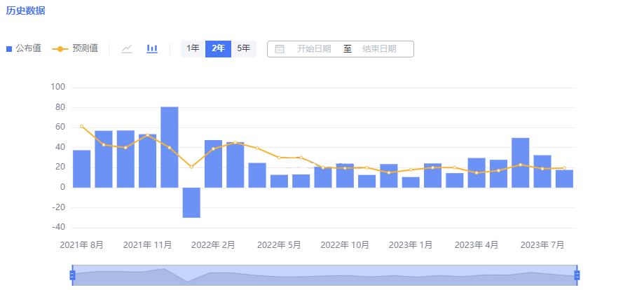Select the 2年 time range

tap(218, 48)
